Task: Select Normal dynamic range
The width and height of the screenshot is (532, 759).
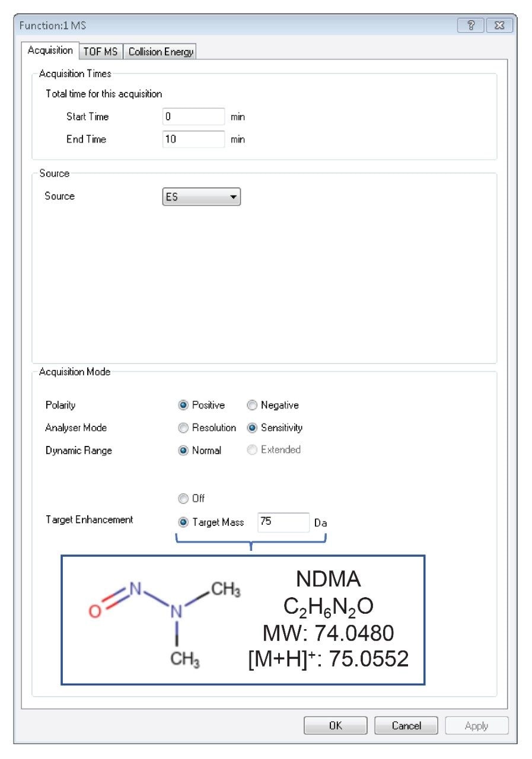Action: (x=183, y=451)
